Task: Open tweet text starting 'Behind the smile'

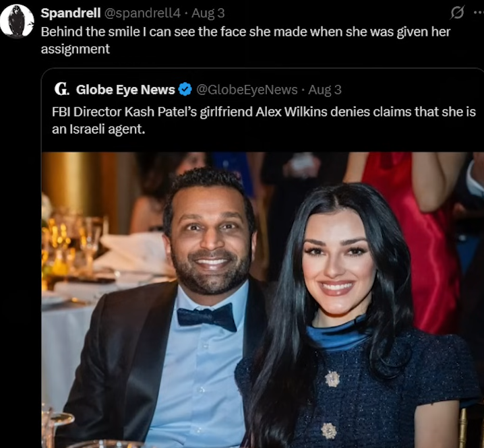Action: pos(245,40)
